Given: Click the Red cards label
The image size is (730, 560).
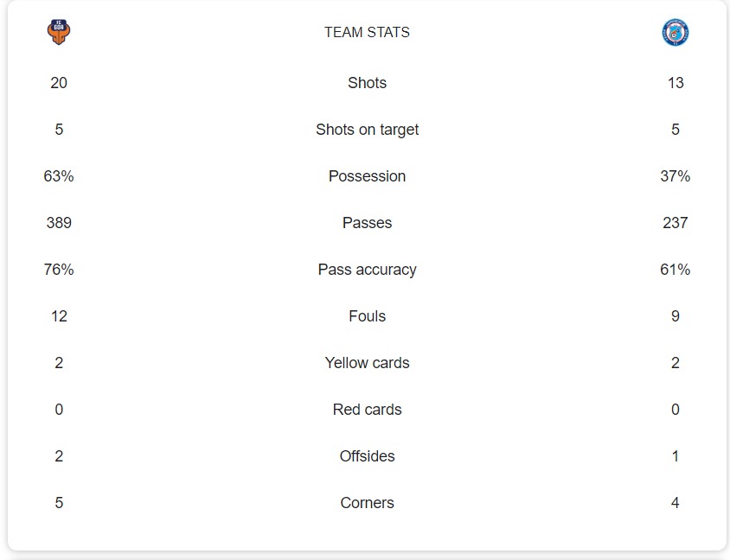Looking at the screenshot, I should coord(367,410).
